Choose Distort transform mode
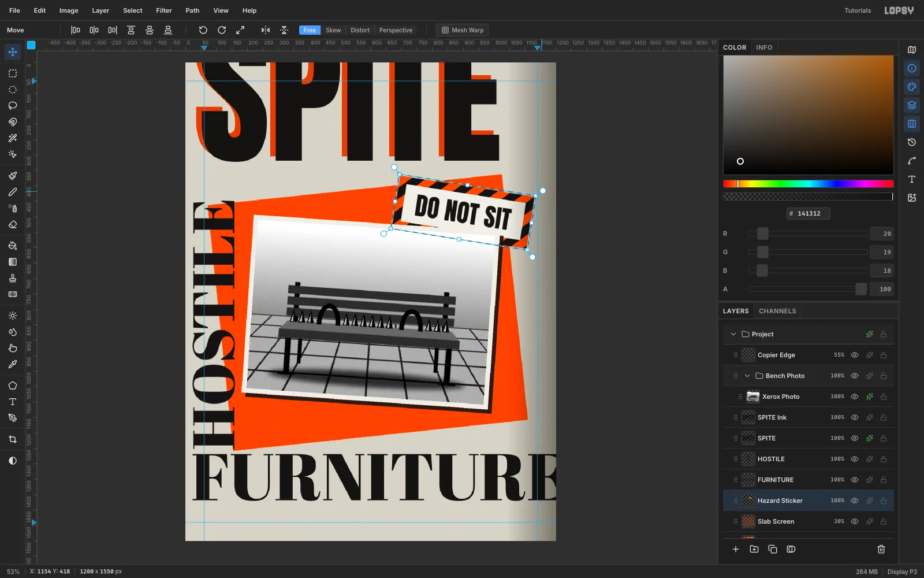924x578 pixels. pyautogui.click(x=360, y=30)
